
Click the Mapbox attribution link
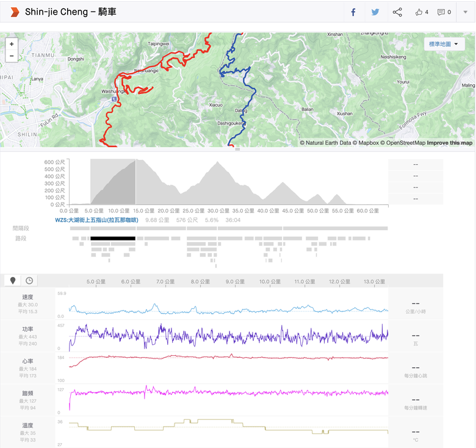point(366,143)
